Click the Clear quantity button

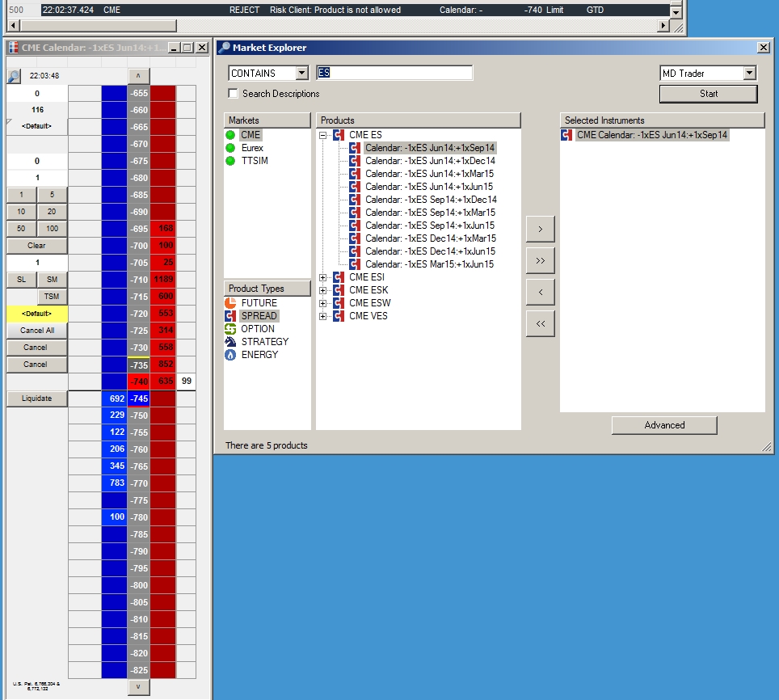(x=36, y=246)
